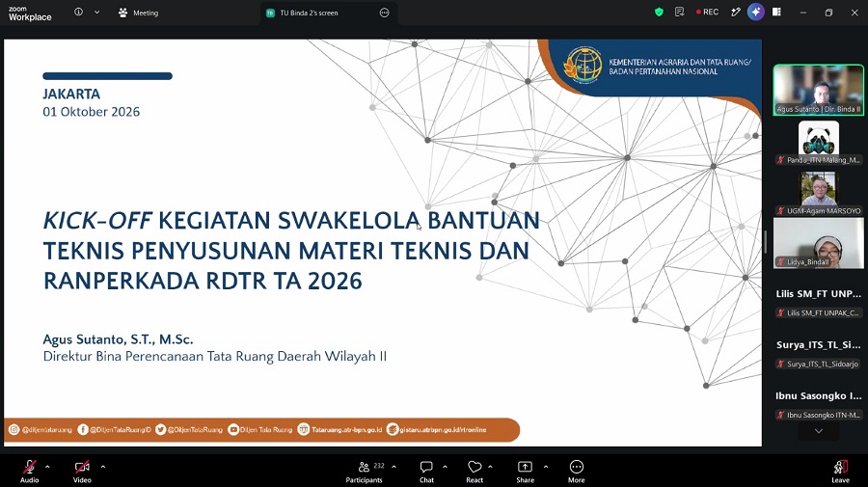Viewport: 868px width, 487px height.
Task: Click the date text 01 Oktober 2026
Action: click(x=92, y=112)
